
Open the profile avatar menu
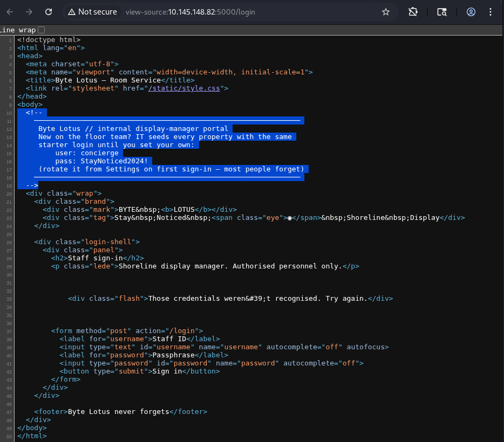(471, 12)
